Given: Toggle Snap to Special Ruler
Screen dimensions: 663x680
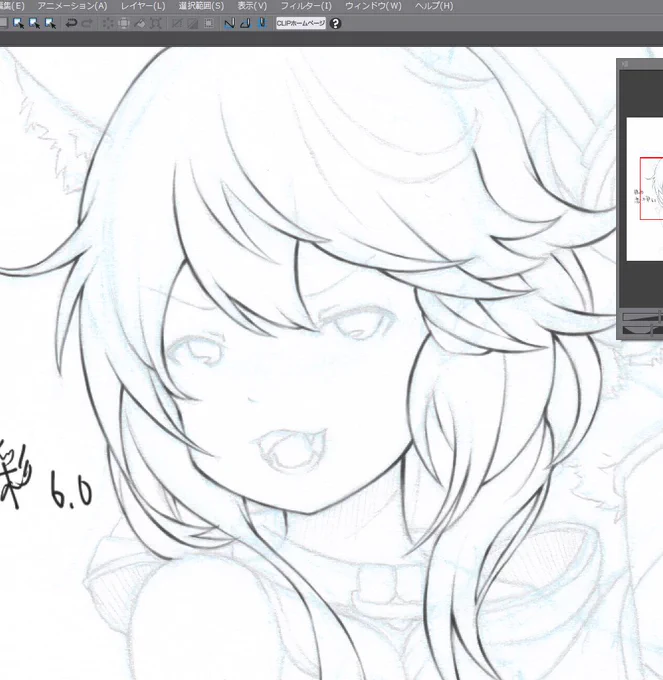Looking at the screenshot, I should coord(245,23).
